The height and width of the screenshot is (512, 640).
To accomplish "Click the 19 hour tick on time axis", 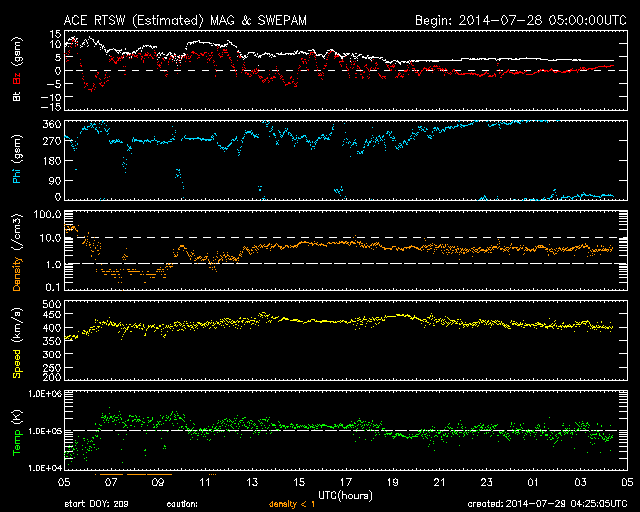I will [392, 482].
